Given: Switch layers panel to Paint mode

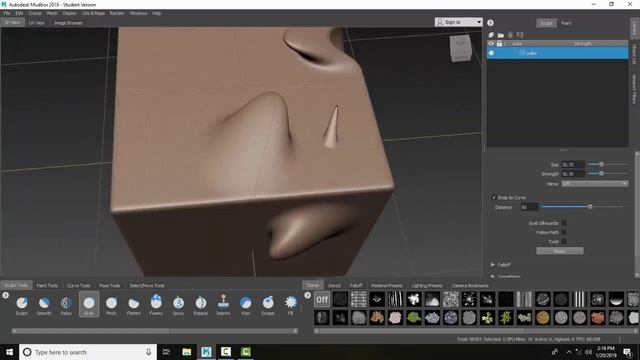Looking at the screenshot, I should (566, 23).
